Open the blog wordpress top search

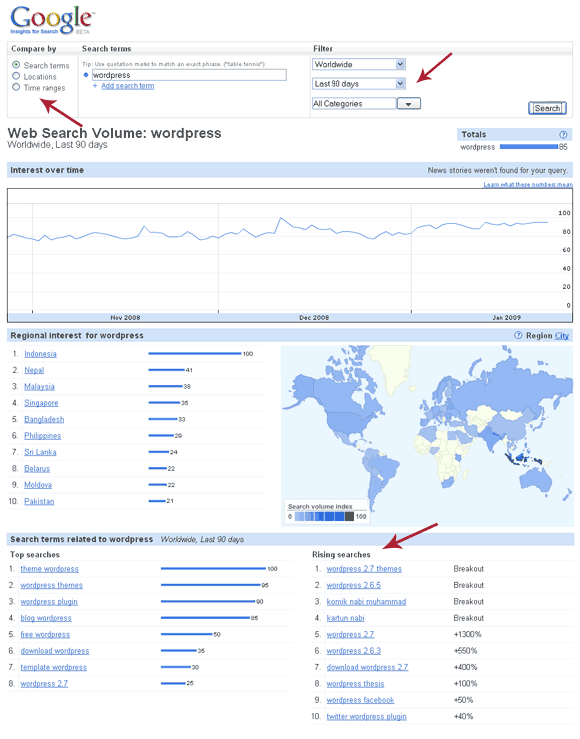click(x=46, y=618)
